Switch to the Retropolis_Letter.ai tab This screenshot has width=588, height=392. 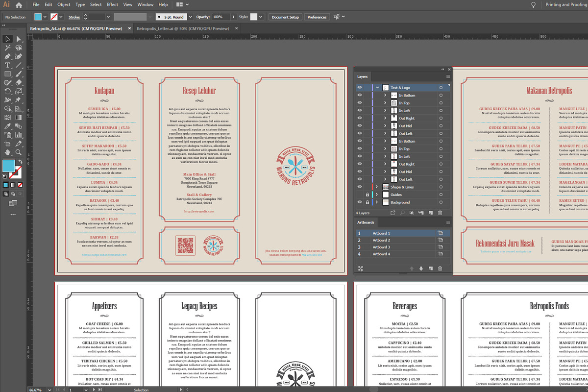coord(182,28)
